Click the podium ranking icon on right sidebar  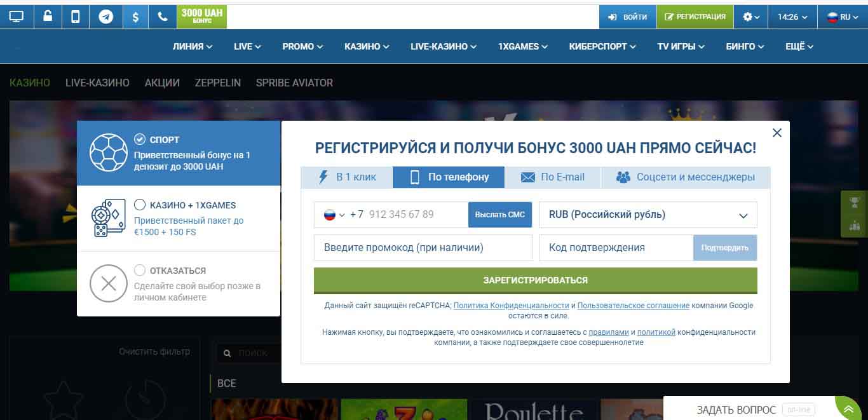click(x=854, y=226)
